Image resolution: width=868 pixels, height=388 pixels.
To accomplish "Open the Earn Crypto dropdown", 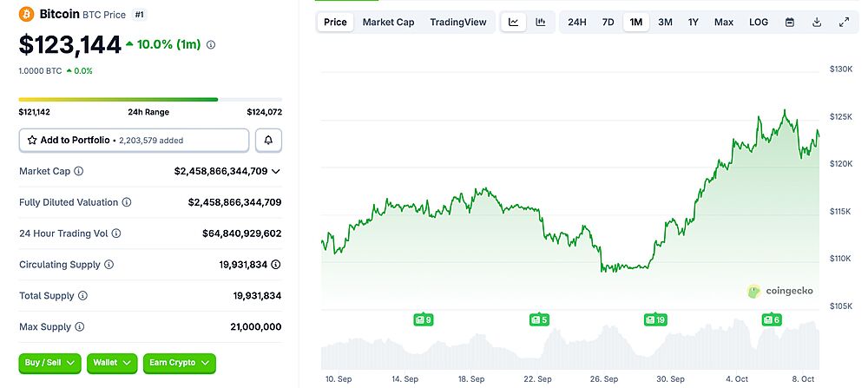I will [x=179, y=362].
